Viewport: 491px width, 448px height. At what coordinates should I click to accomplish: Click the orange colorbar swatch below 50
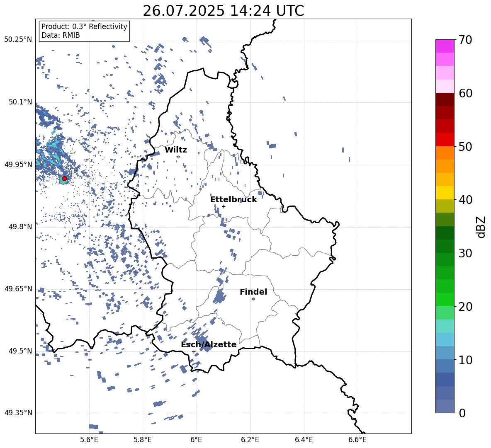445,153
